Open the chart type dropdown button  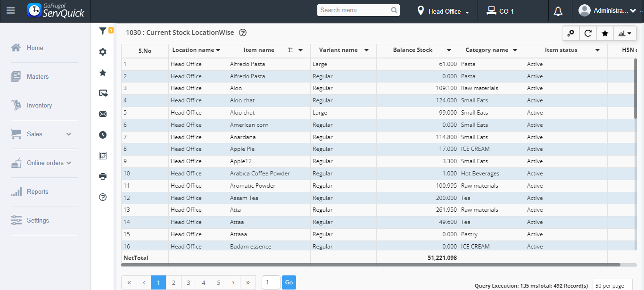(625, 33)
